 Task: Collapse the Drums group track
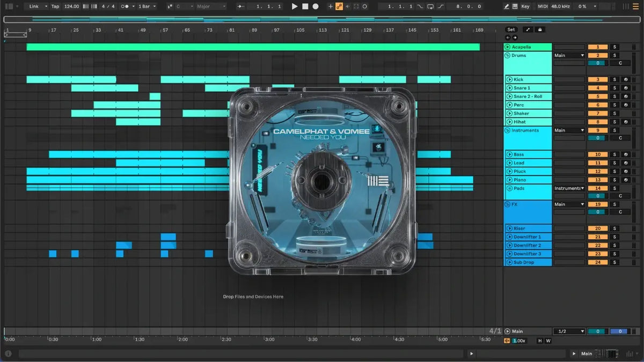click(508, 56)
